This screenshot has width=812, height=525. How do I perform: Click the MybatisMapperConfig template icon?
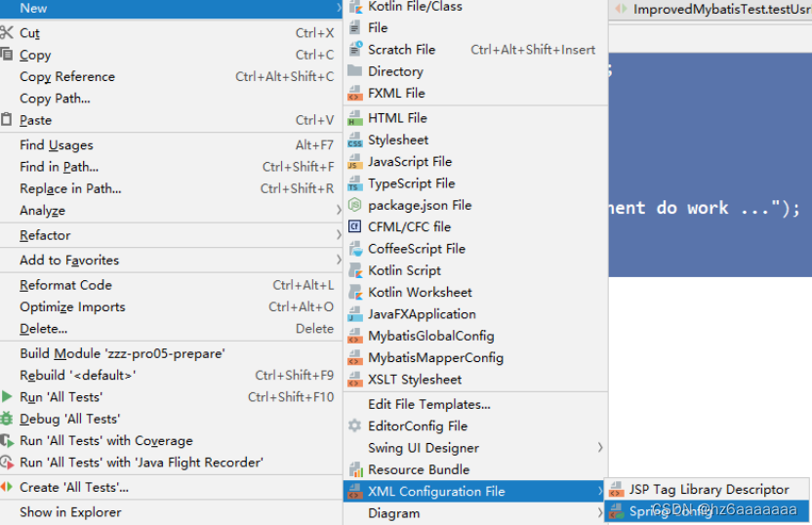(355, 358)
